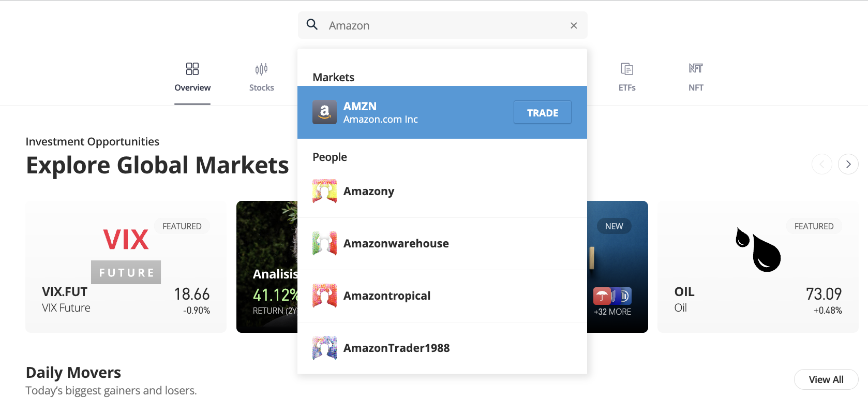Open the ETFs tab
The width and height of the screenshot is (868, 412).
click(x=627, y=77)
